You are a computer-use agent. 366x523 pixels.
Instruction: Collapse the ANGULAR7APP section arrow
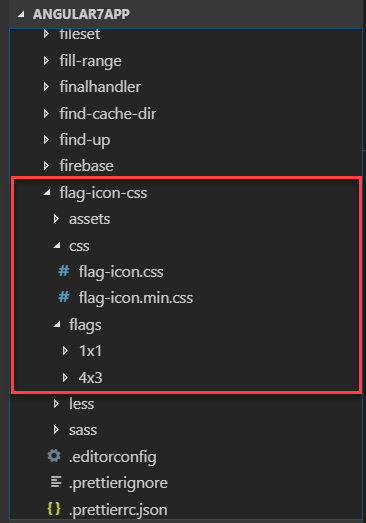pyautogui.click(x=21, y=14)
